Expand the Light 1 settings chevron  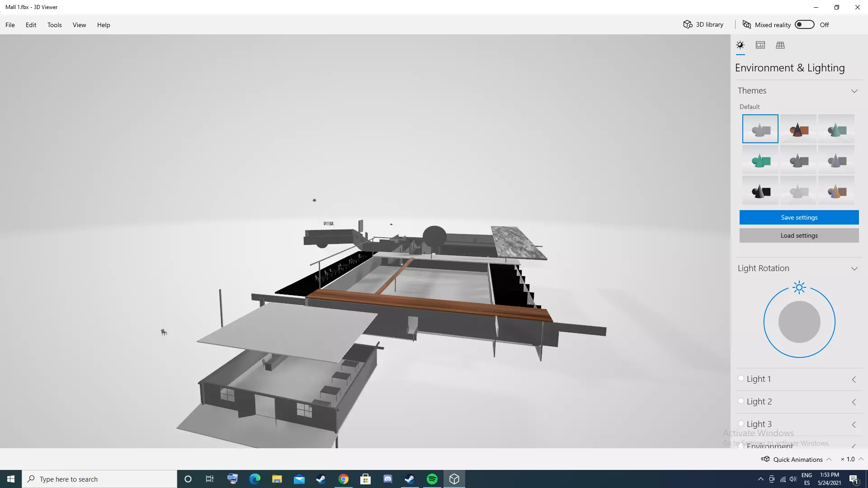coord(854,380)
